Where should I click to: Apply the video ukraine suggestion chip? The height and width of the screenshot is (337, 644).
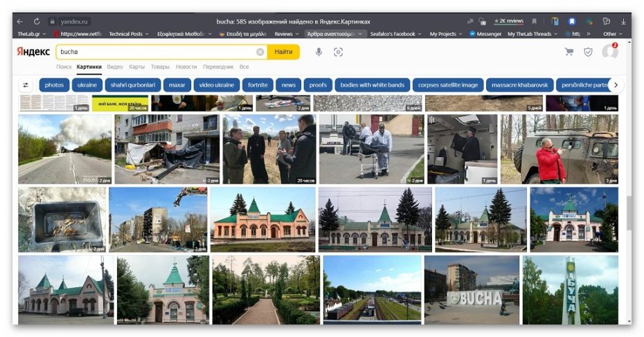tap(217, 85)
